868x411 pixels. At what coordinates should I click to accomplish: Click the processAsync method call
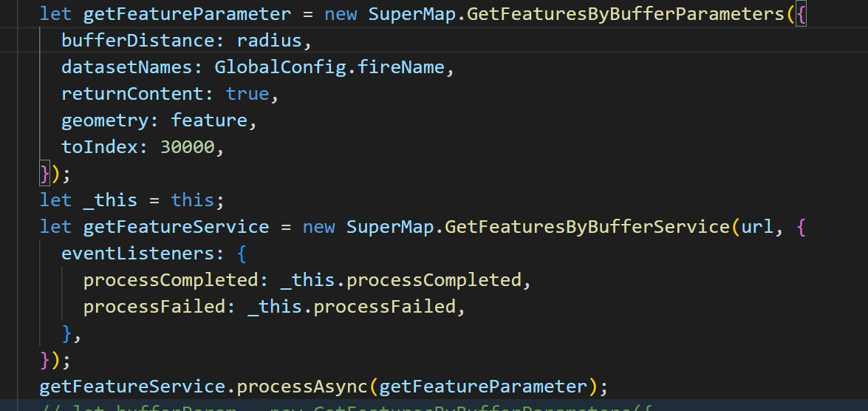tap(302, 386)
